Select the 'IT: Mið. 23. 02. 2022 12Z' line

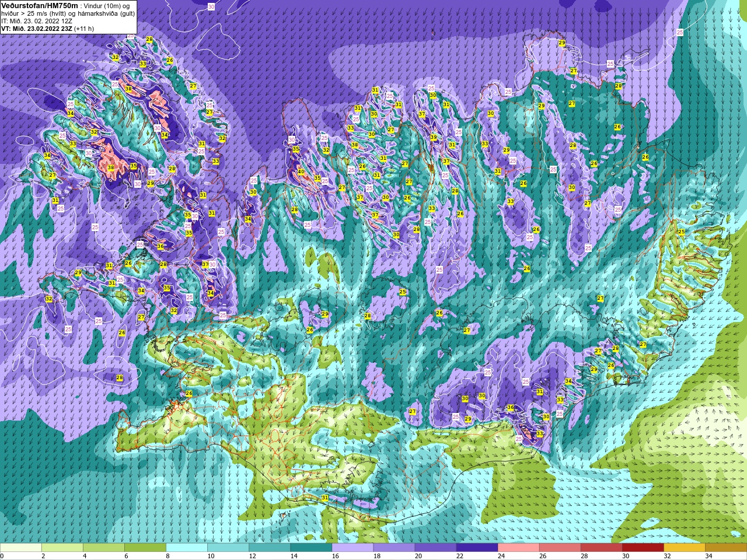(x=37, y=20)
